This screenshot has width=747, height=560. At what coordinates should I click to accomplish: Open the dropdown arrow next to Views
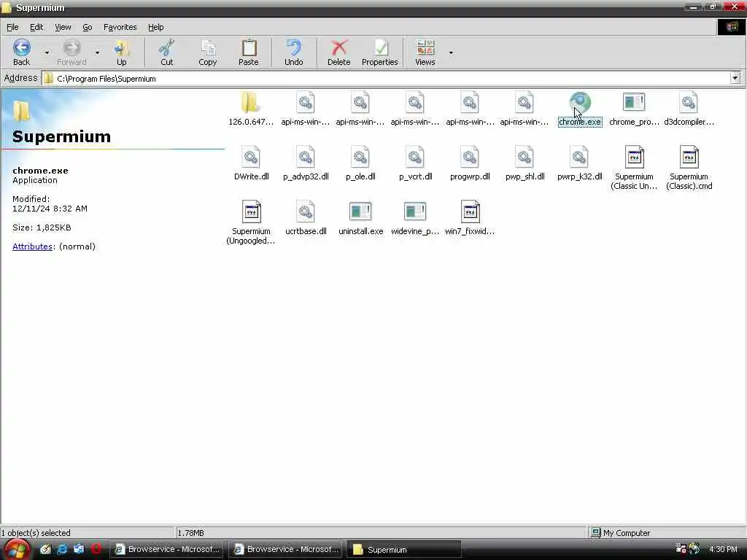451,52
